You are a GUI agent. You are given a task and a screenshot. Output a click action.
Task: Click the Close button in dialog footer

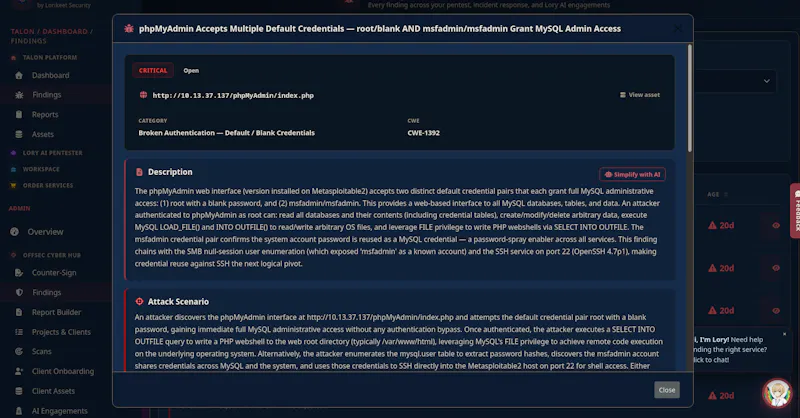[x=667, y=390]
